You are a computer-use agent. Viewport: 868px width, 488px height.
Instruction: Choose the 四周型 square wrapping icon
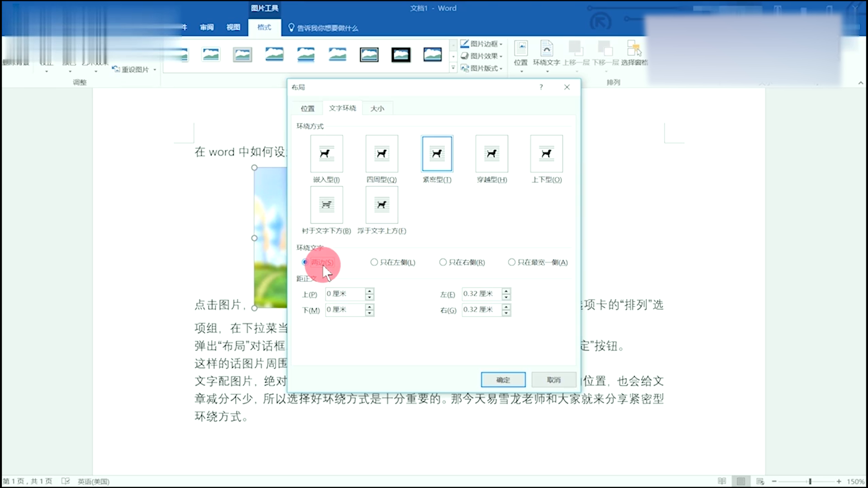point(382,154)
